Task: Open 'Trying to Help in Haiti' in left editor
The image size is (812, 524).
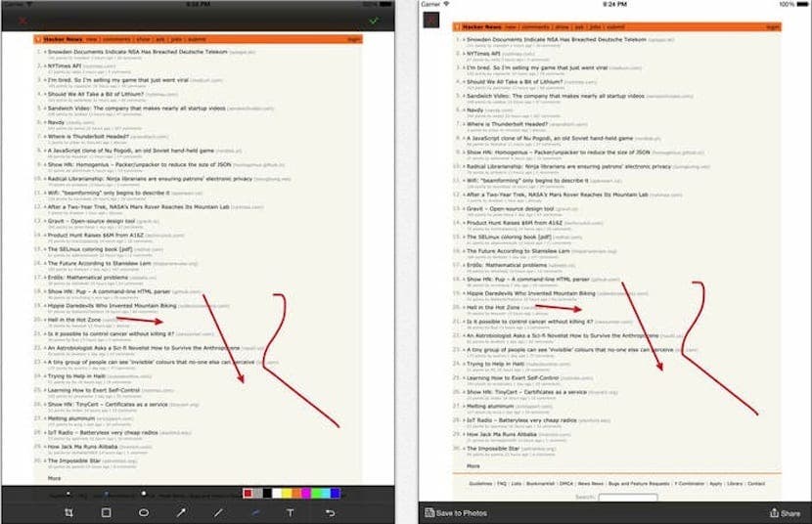Action: [76, 376]
